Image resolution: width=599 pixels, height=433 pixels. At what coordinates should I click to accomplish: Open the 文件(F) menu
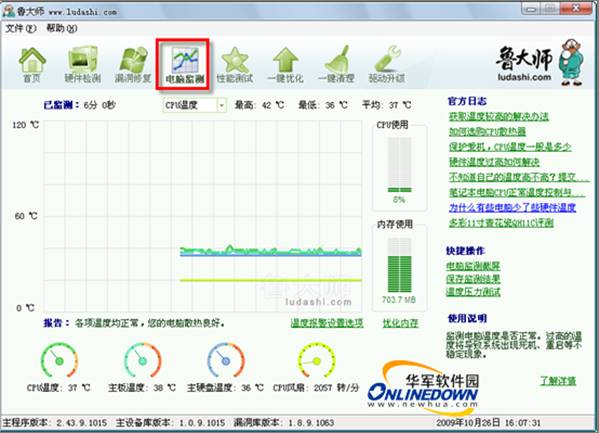click(20, 28)
